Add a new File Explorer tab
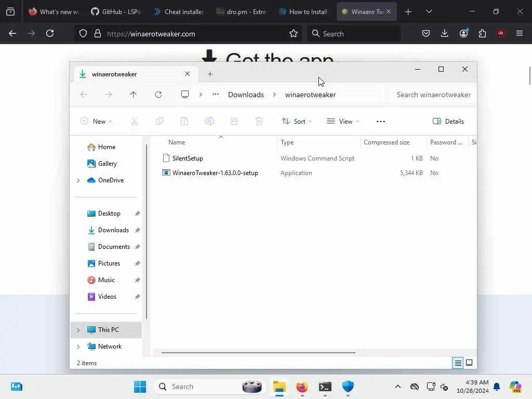532x399 pixels. point(210,74)
